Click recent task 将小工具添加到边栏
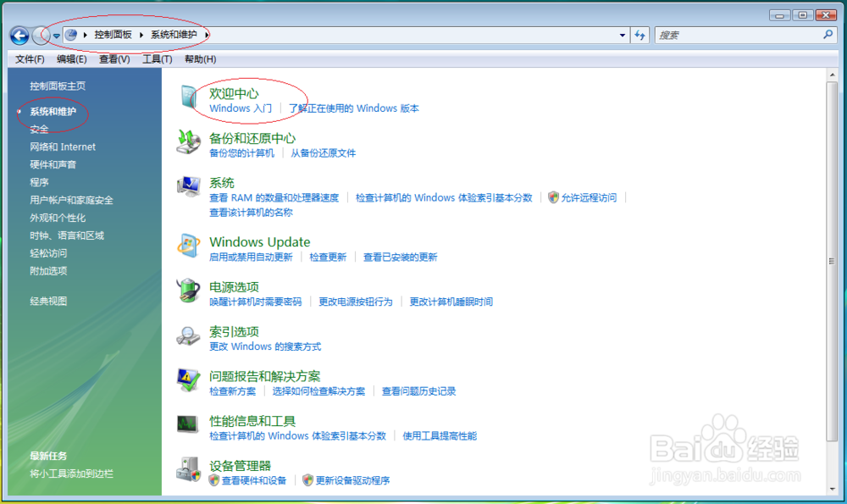Viewport: 847px width, 504px height. tap(71, 474)
